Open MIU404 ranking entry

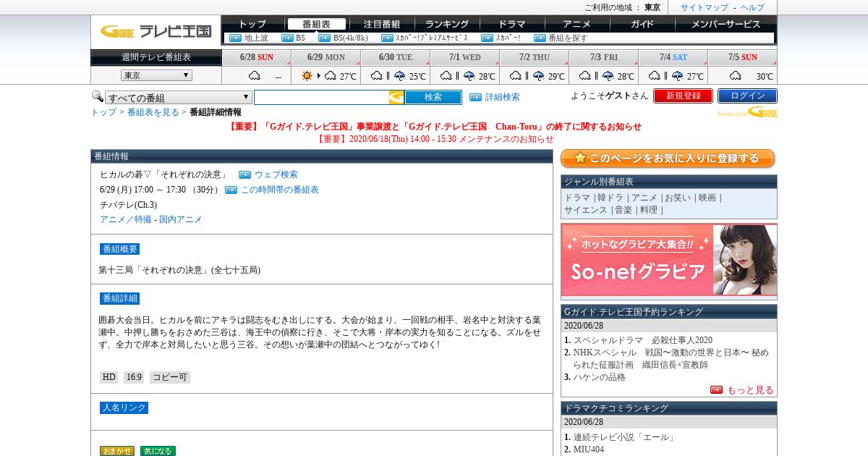click(589, 449)
